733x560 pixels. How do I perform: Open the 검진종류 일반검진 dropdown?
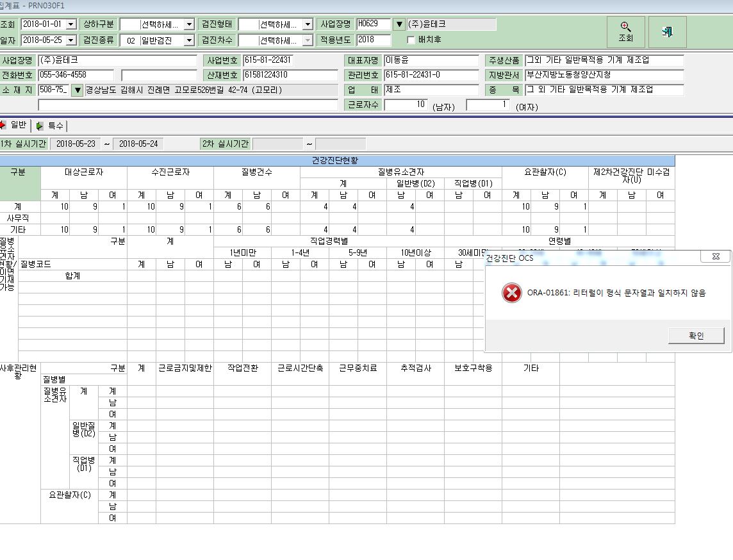(x=189, y=40)
